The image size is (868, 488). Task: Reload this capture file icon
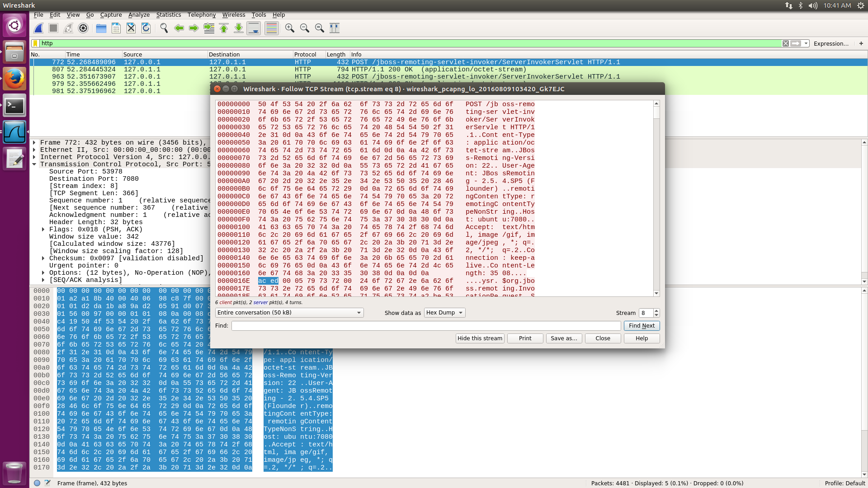146,28
